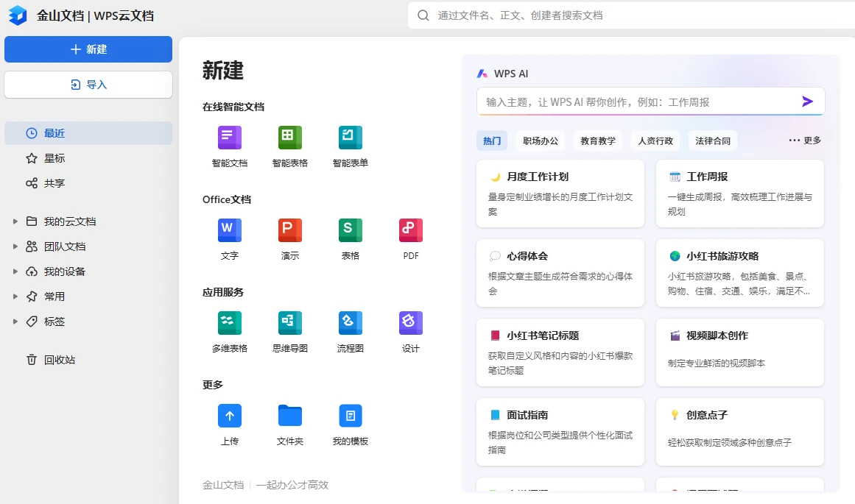The height and width of the screenshot is (504, 855).
Task: Expand the 团队文档 arrow in sidebar
Action: [x=15, y=246]
